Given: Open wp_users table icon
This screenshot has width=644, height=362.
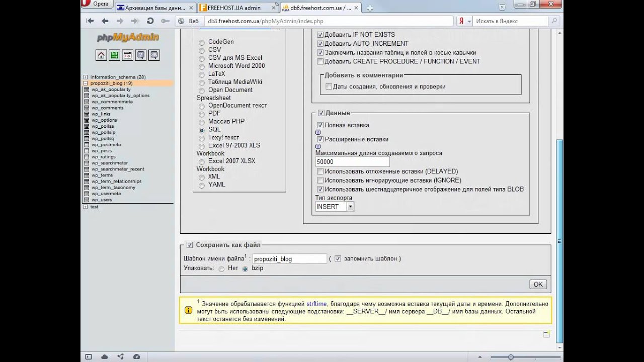Looking at the screenshot, I should 87,200.
